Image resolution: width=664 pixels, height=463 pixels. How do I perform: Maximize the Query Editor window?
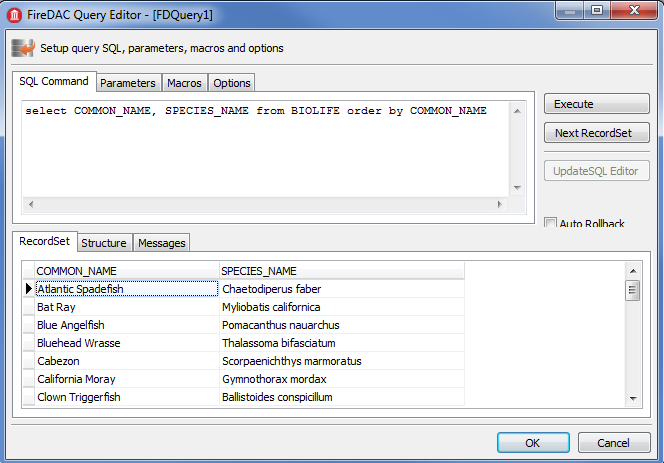597,10
